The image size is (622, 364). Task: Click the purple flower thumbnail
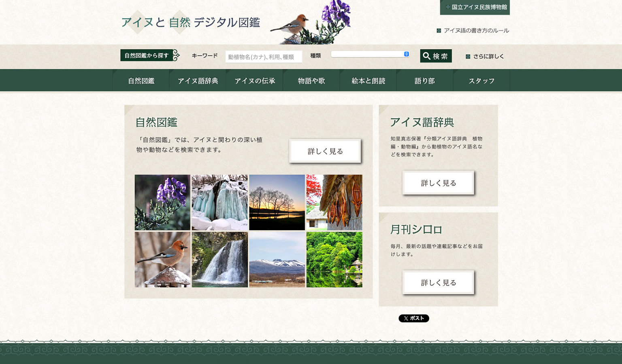pyautogui.click(x=162, y=202)
